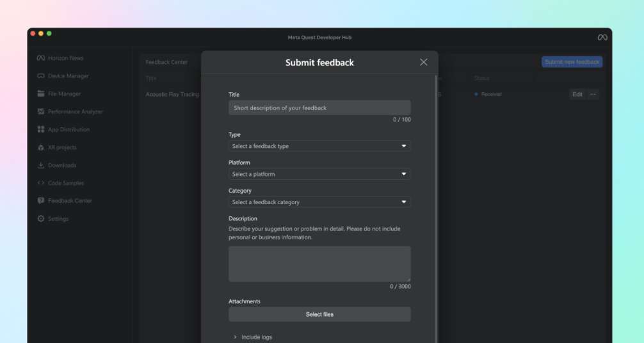
Task: Click the App Distribution grid icon
Action: point(41,129)
